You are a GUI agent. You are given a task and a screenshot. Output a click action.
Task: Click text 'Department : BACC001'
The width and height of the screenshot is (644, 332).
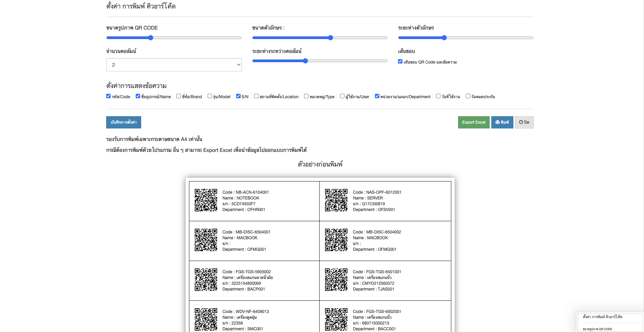coord(374,329)
